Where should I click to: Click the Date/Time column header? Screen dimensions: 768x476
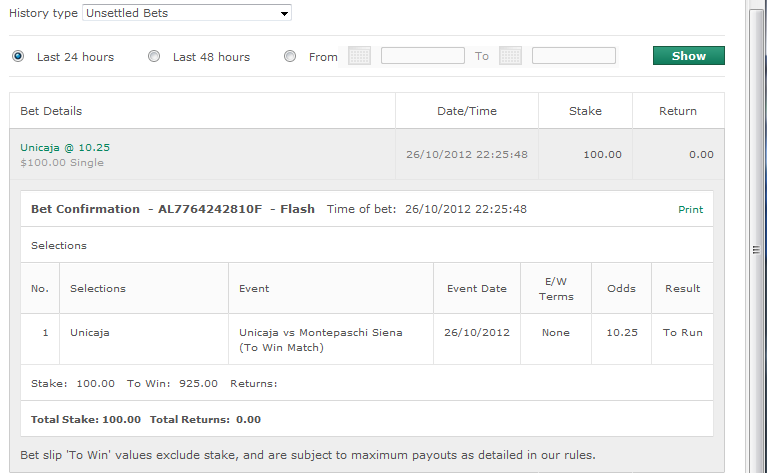[x=466, y=111]
